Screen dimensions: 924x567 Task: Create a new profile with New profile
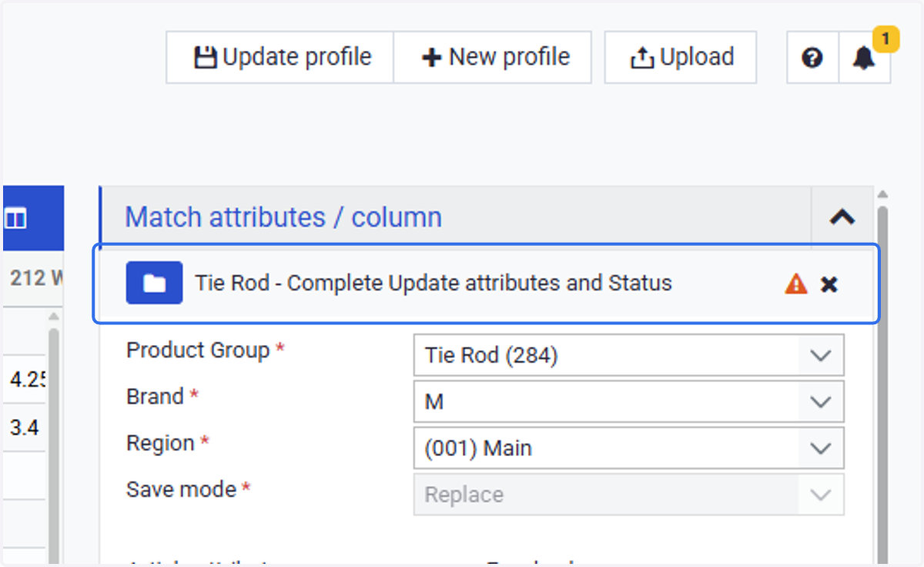tap(493, 58)
